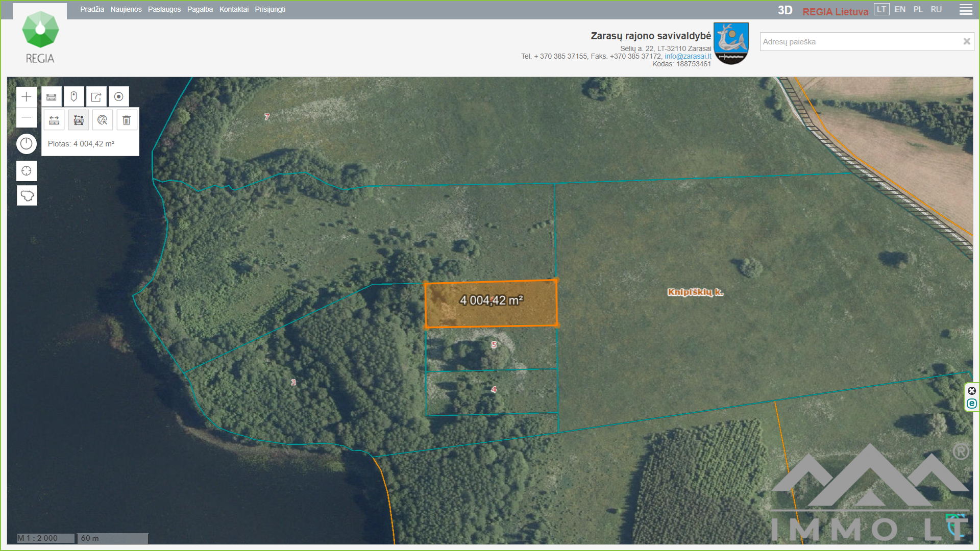The image size is (980, 551).
Task: Open the REGIA Lietuva link
Action: click(x=835, y=11)
